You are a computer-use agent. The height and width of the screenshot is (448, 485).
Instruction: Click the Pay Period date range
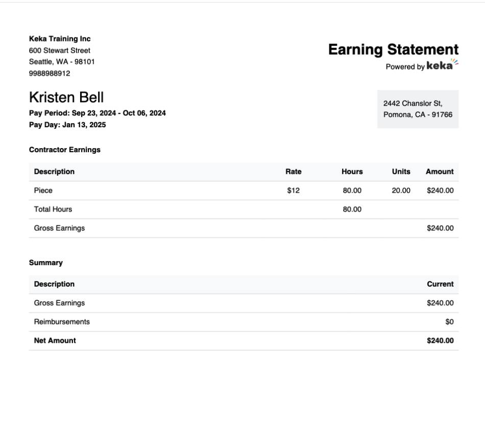[98, 113]
